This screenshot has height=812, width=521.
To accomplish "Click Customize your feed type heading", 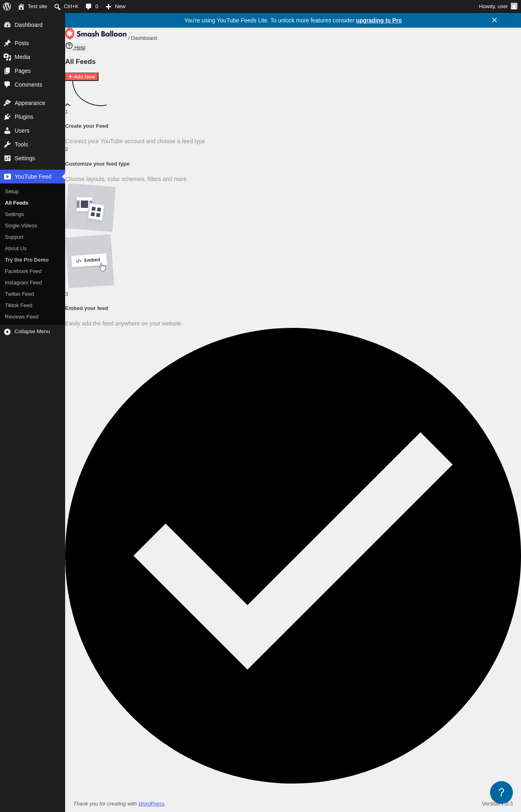I will tap(97, 164).
